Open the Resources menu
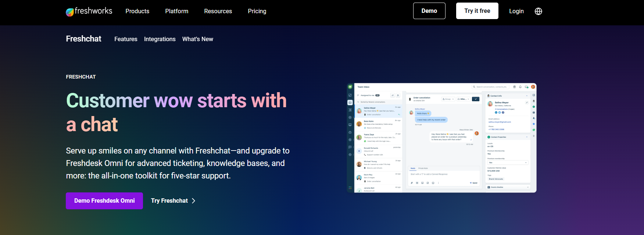This screenshot has height=235, width=644. point(218,11)
